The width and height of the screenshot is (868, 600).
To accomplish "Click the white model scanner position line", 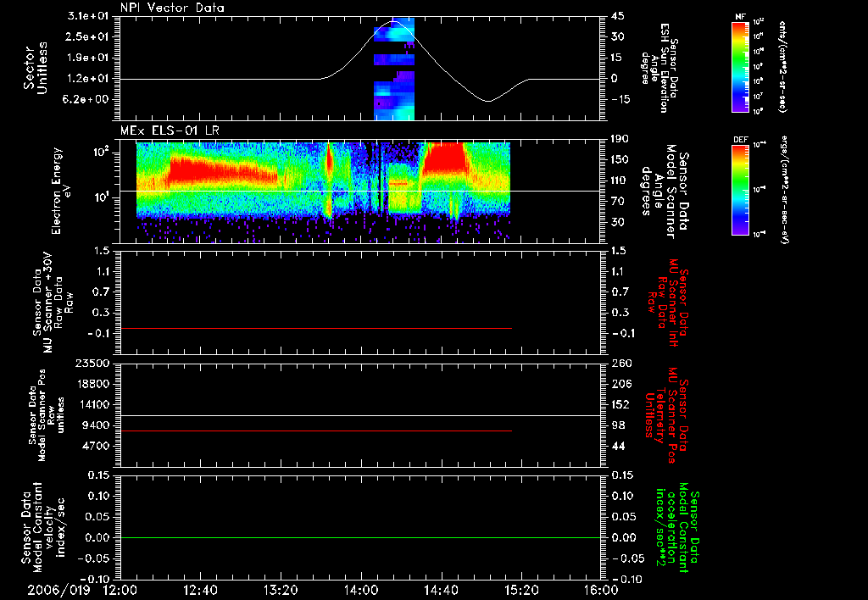I will (x=360, y=415).
